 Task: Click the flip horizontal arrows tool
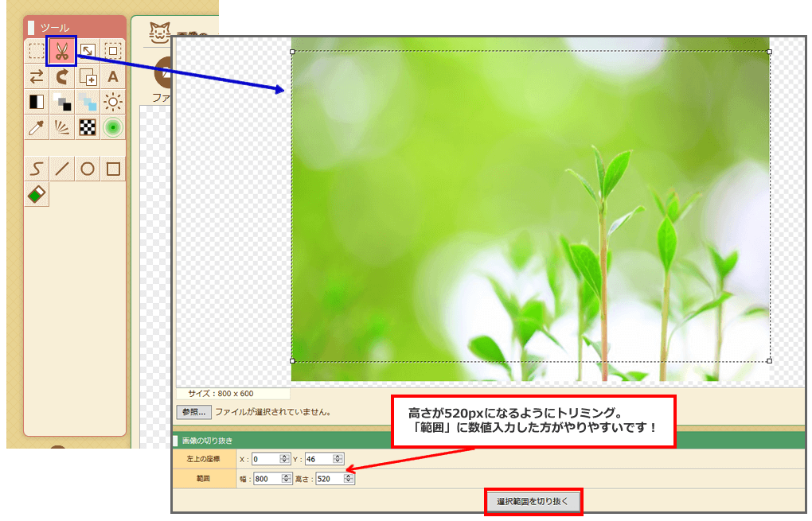[37, 77]
